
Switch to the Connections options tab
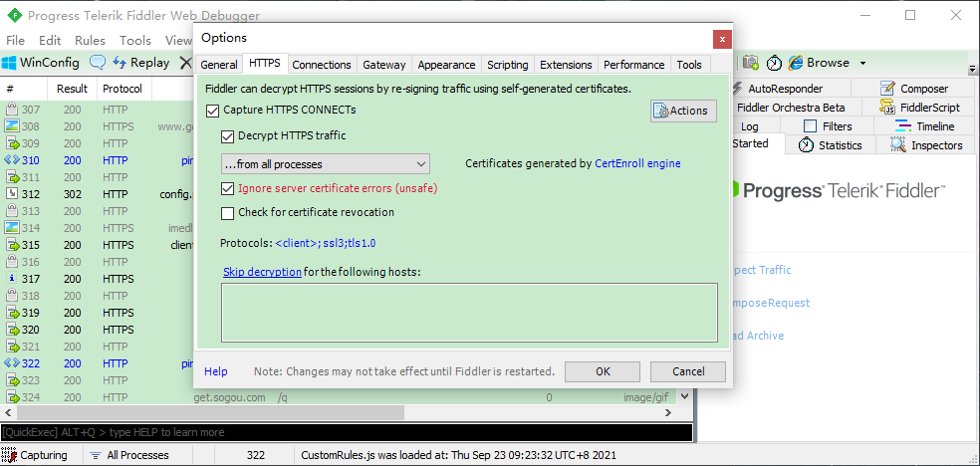coord(322,65)
